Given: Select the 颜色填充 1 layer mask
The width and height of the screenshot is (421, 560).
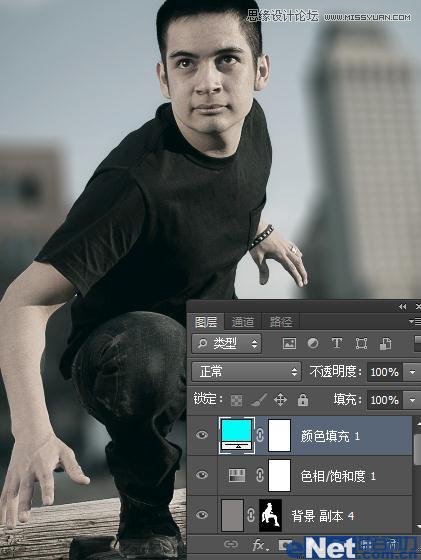Looking at the screenshot, I should (x=279, y=435).
